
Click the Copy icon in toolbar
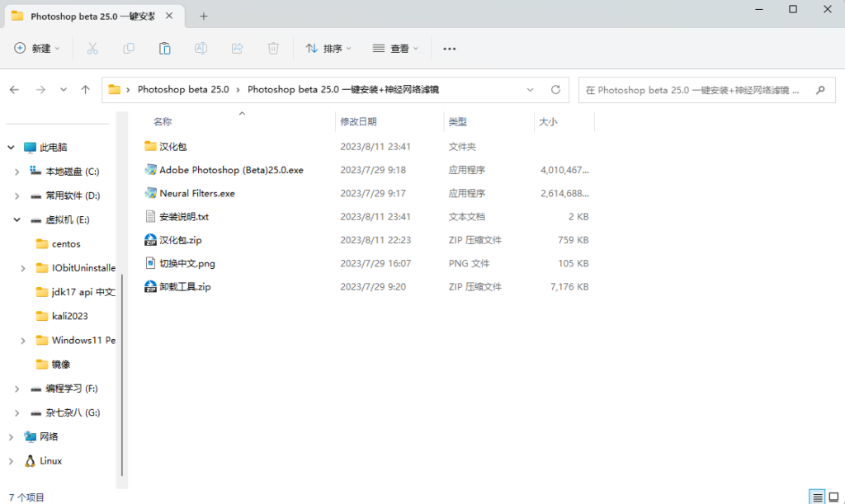(x=129, y=49)
